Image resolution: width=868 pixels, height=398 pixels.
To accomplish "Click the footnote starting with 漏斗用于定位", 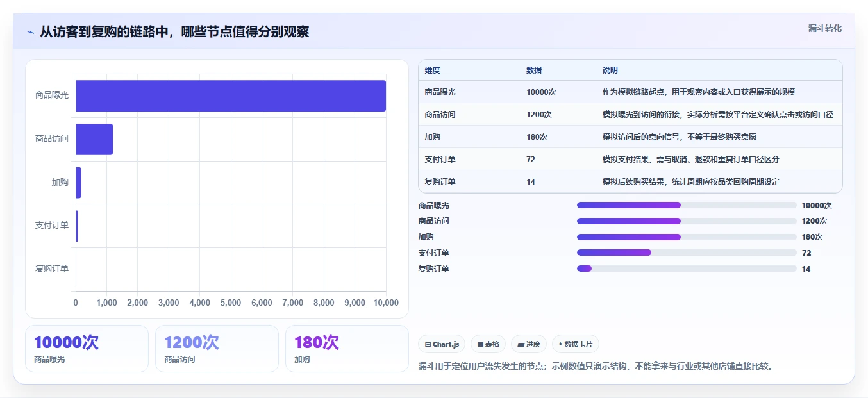I will (x=596, y=366).
